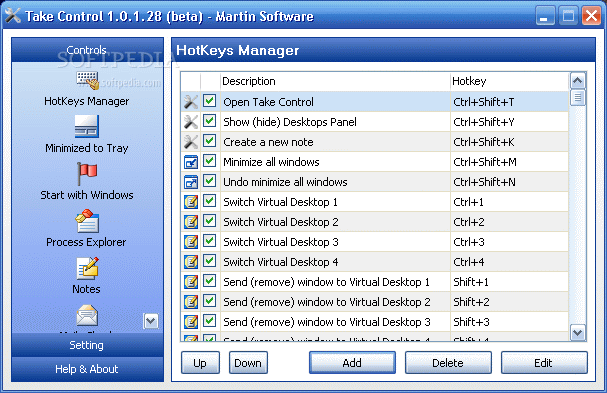
Task: Add a new hotkey with Add button
Action: click(352, 363)
